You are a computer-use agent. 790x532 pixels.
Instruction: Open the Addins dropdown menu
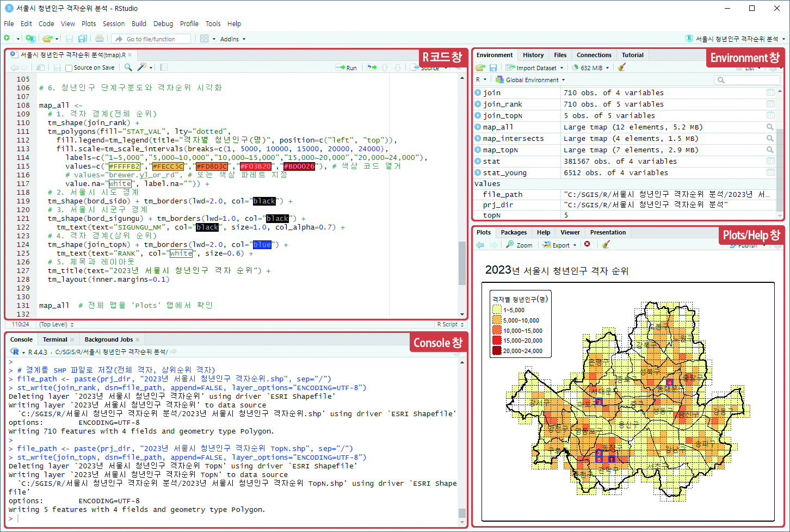pyautogui.click(x=232, y=39)
